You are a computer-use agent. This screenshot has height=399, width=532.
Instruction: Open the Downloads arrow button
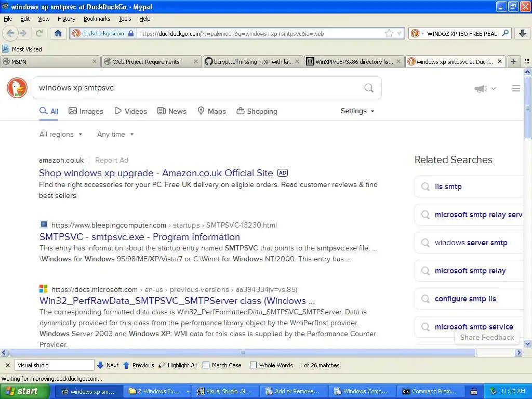coord(523,33)
